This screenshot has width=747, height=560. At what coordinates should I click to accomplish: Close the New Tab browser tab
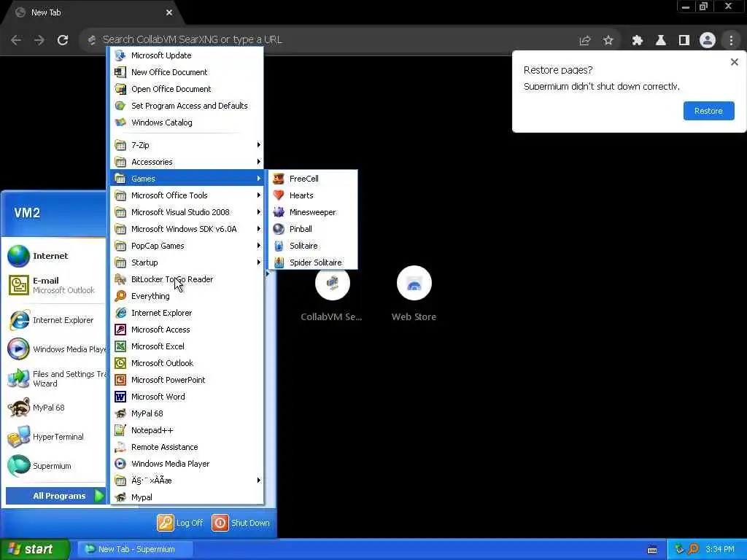pyautogui.click(x=169, y=12)
